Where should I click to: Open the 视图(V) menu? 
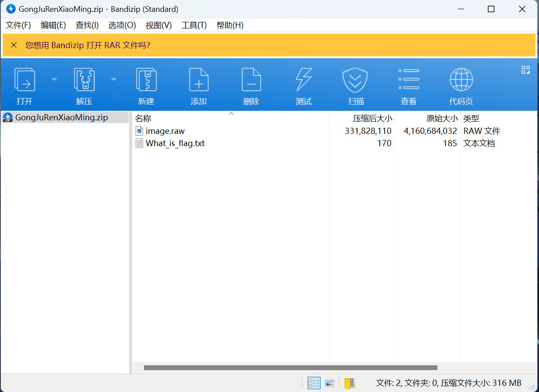click(158, 25)
